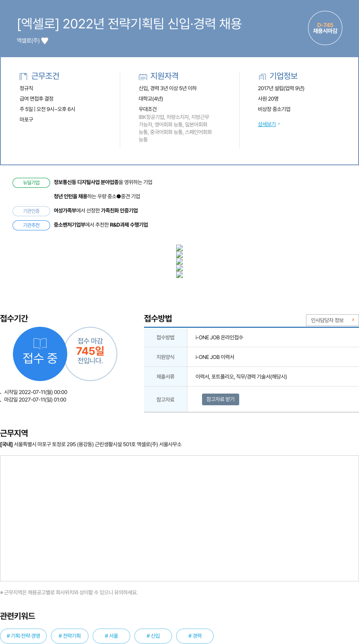Click the 마포구 location text under 근무조건
This screenshot has width=359, height=644.
(x=26, y=120)
